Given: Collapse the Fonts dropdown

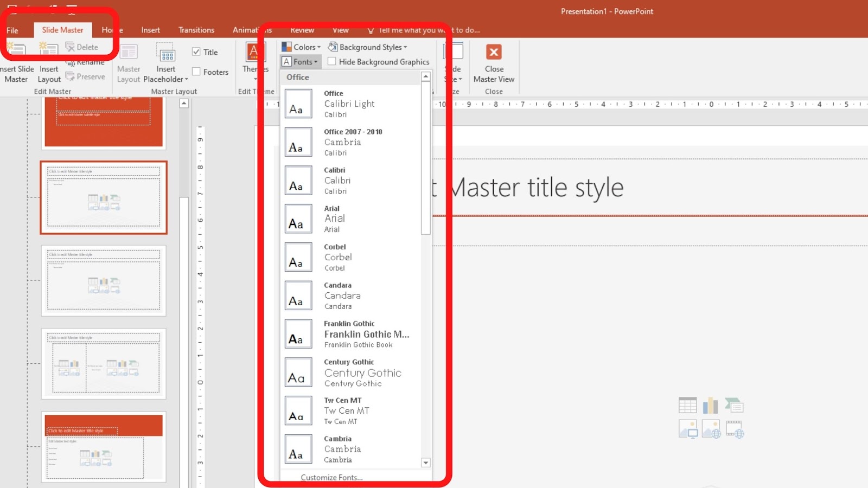Looking at the screenshot, I should [301, 62].
